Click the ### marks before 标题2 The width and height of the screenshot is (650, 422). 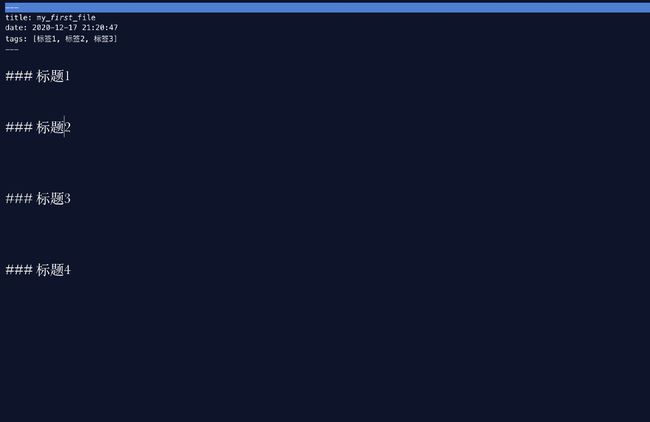(19, 127)
